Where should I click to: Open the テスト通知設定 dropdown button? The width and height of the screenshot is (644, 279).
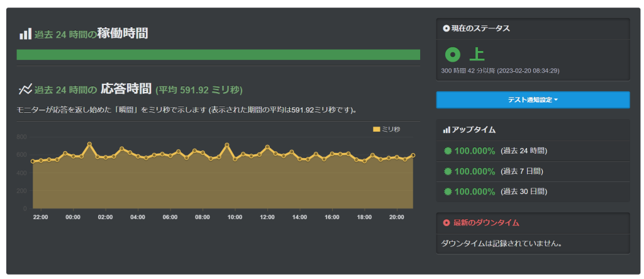pyautogui.click(x=533, y=100)
